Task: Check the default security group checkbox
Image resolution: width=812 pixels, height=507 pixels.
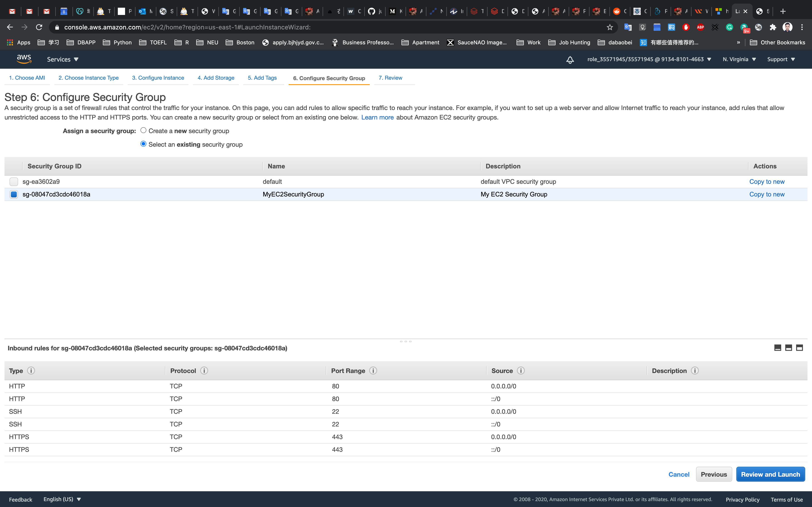Action: 14,182
